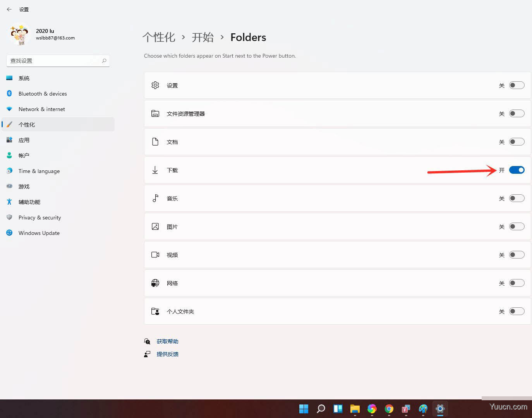Open Google Chrome from the taskbar
Viewport: 532px width, 418px height.
tap(389, 409)
